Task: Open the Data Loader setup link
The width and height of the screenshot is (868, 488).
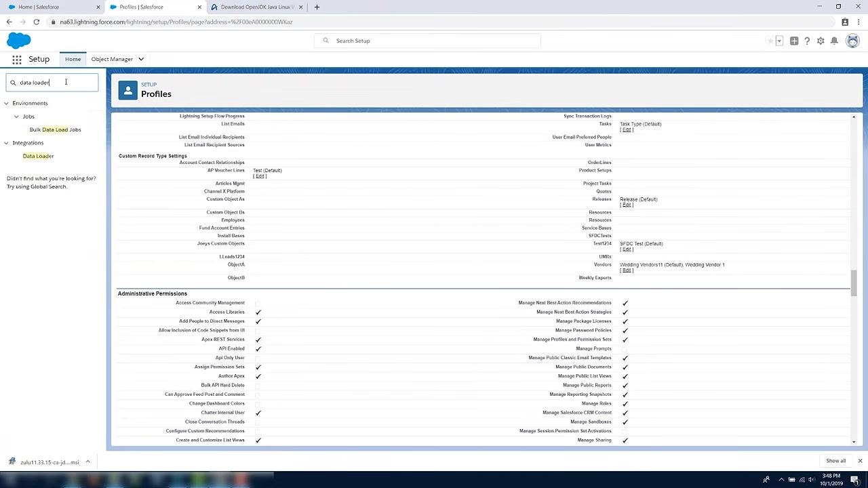Action: coord(38,156)
